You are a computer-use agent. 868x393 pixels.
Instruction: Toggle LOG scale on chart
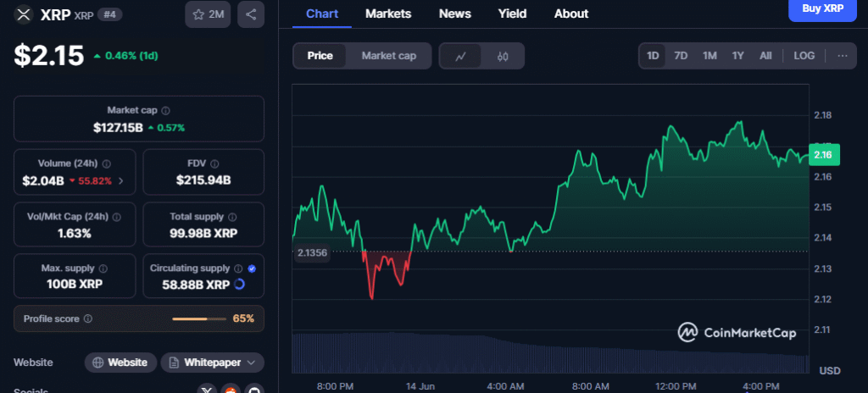point(804,56)
